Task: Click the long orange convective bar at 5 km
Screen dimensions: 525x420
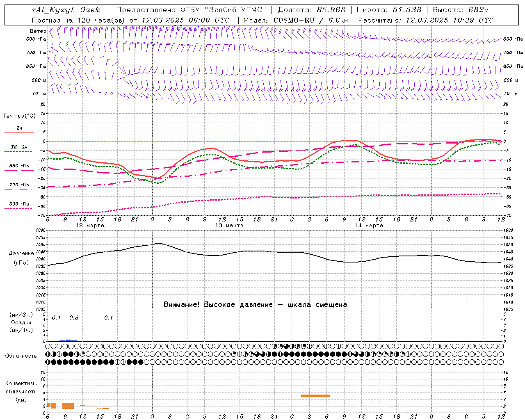Action: point(315,396)
